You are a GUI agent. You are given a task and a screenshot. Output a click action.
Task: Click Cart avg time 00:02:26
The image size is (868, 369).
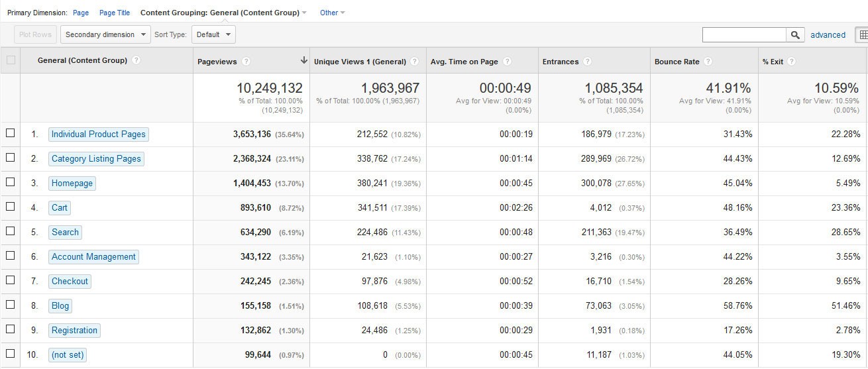point(516,208)
